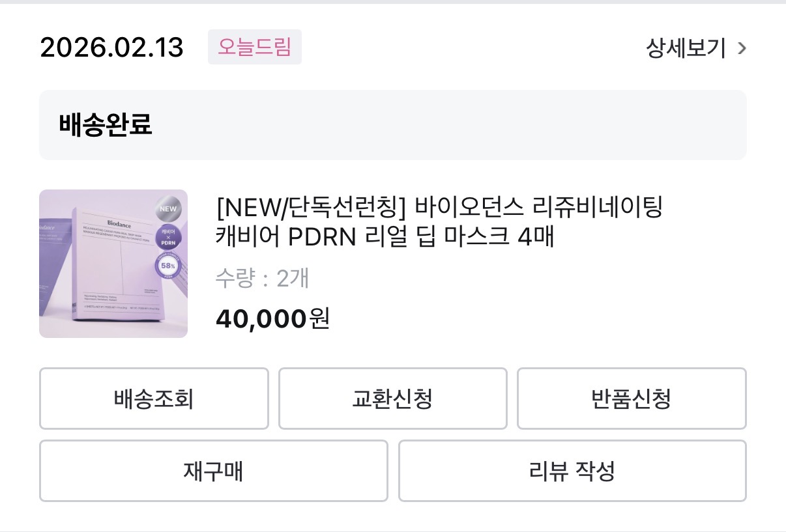Tap the 수량 : 2개 quantity text
786x532 pixels.
tap(262, 278)
